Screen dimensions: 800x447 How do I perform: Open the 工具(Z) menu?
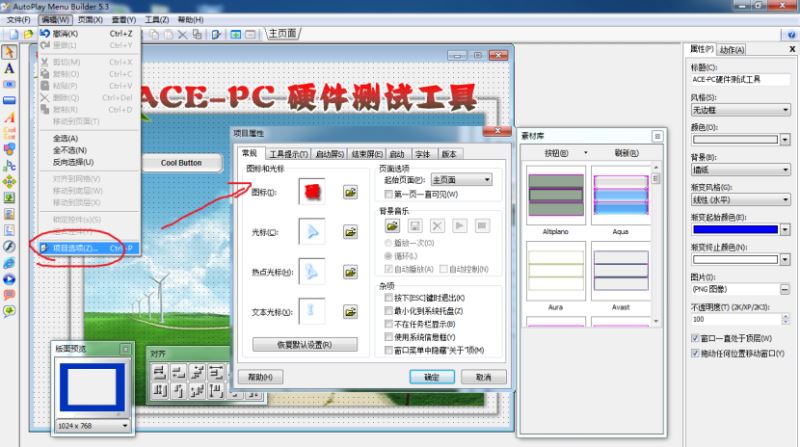coord(157,19)
